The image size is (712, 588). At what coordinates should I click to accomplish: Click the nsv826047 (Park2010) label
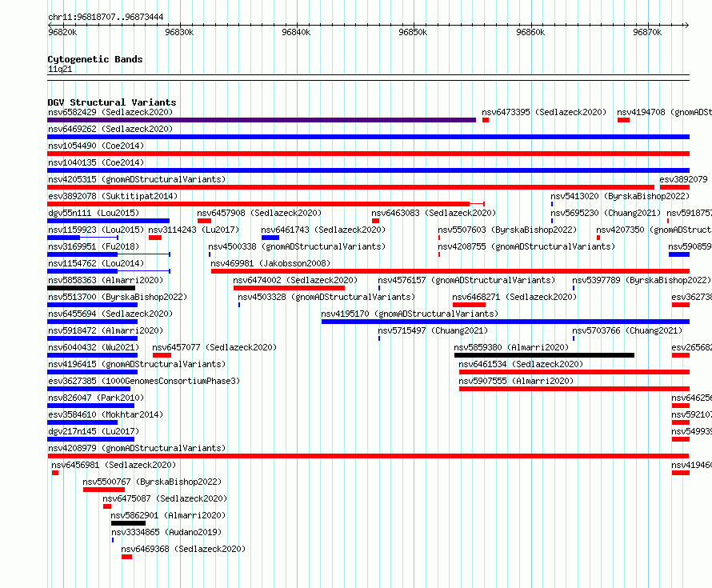coord(96,398)
